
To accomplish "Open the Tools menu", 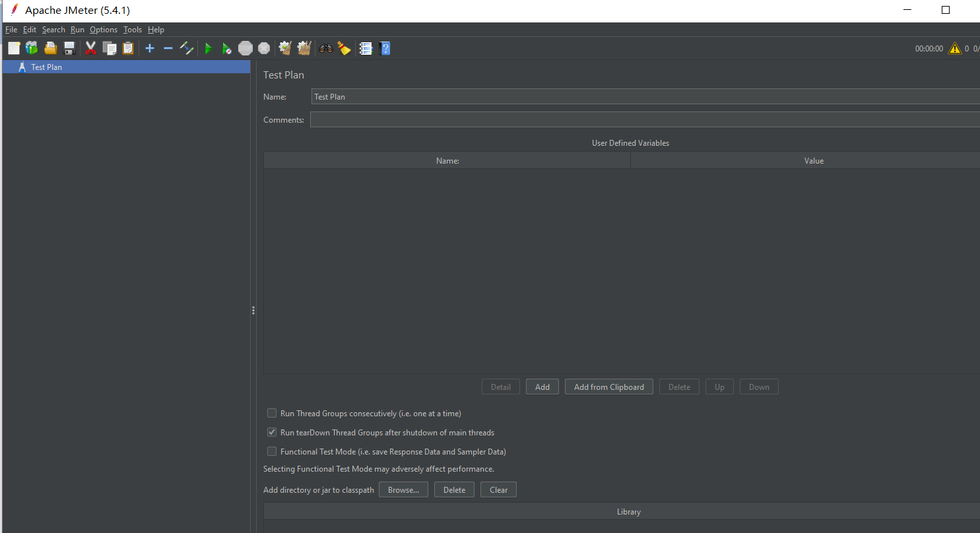I will pos(133,30).
